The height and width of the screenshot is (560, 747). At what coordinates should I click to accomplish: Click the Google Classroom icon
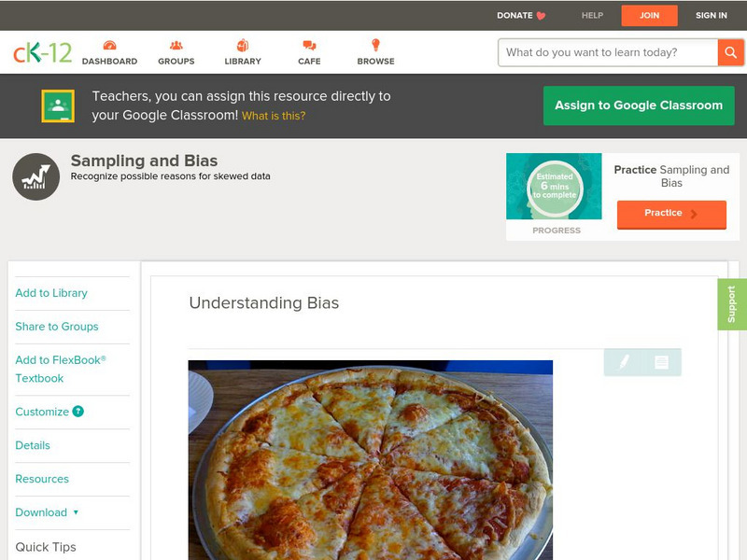[x=58, y=105]
